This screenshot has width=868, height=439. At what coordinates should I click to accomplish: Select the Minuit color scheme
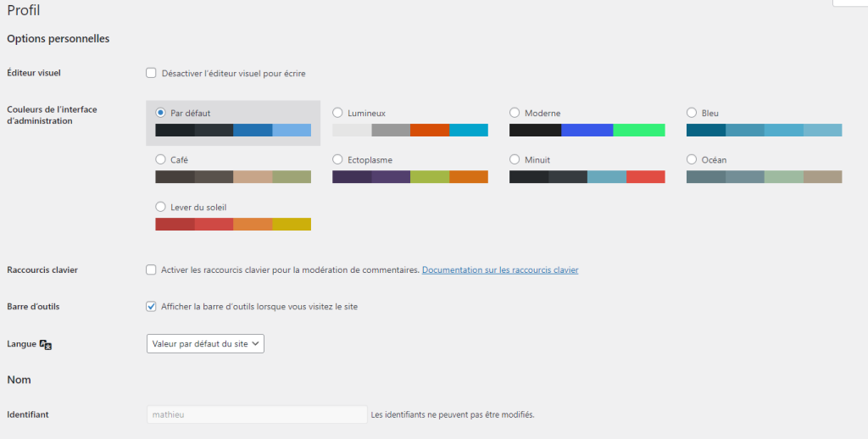point(515,159)
